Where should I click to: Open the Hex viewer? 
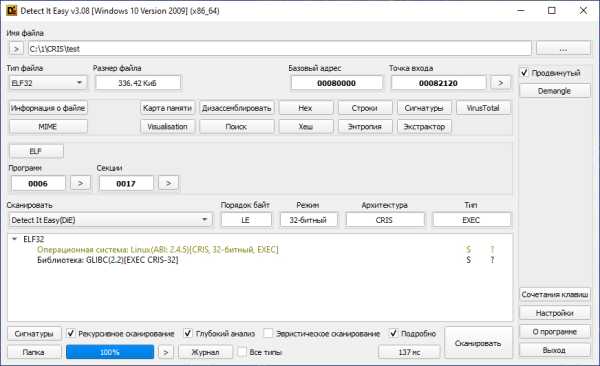tap(305, 108)
